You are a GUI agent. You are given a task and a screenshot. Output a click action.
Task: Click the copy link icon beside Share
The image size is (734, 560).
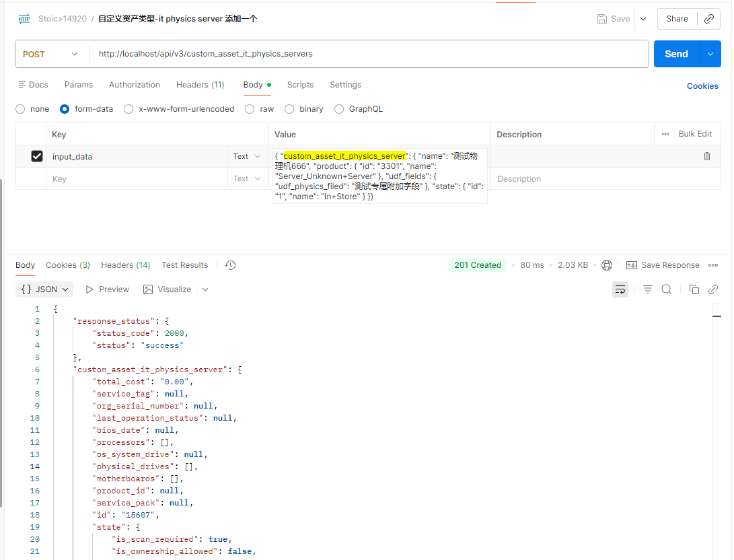708,19
